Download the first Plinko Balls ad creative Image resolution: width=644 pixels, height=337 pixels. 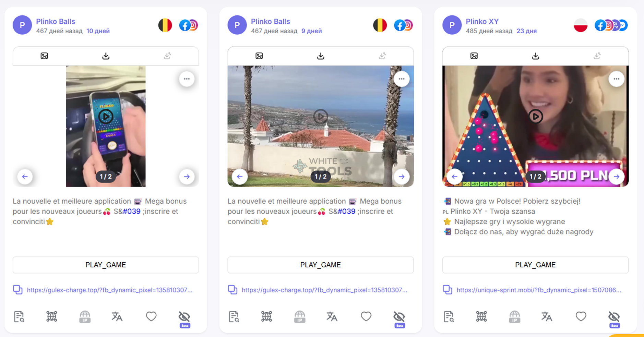click(x=106, y=56)
